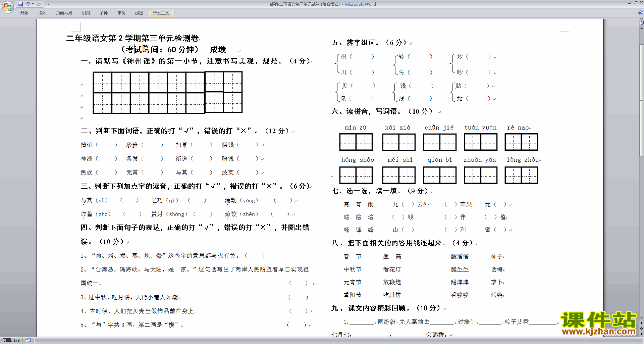Open the 审阅 ribbon tab
The width and height of the screenshot is (644, 344).
121,13
